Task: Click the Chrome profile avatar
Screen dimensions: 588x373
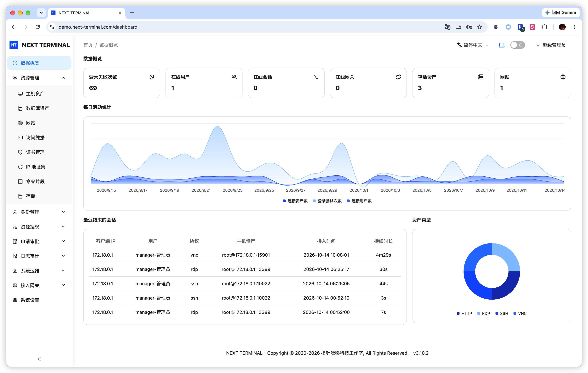Action: (x=562, y=27)
